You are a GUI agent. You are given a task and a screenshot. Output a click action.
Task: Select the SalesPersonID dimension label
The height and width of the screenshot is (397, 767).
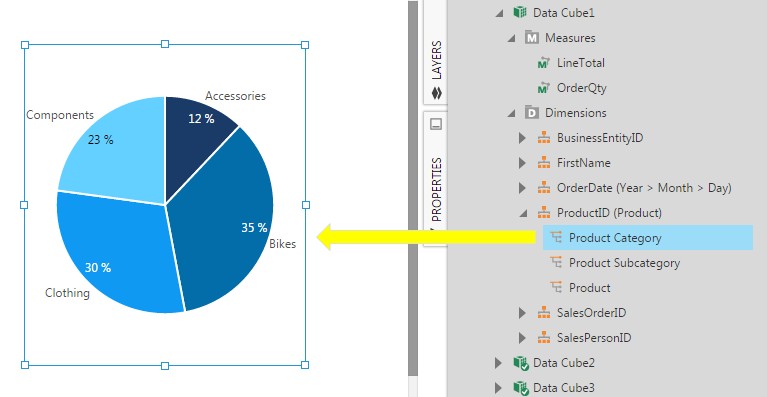[594, 337]
